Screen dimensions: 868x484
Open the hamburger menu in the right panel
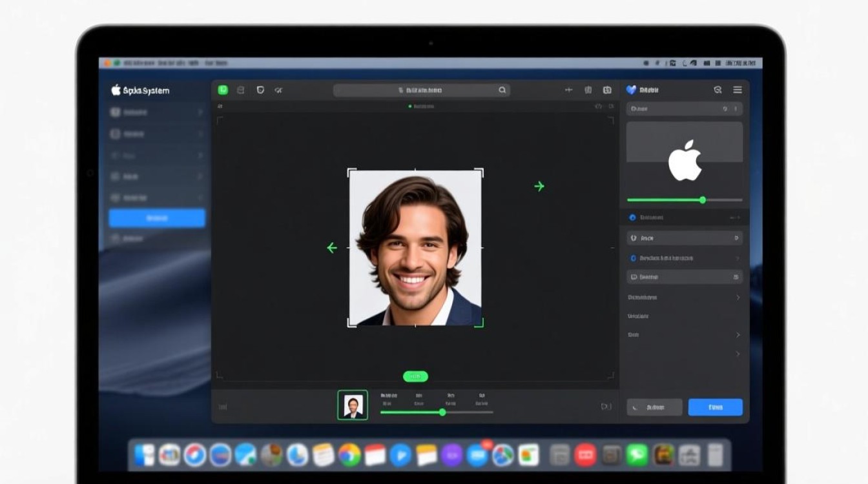tap(738, 90)
